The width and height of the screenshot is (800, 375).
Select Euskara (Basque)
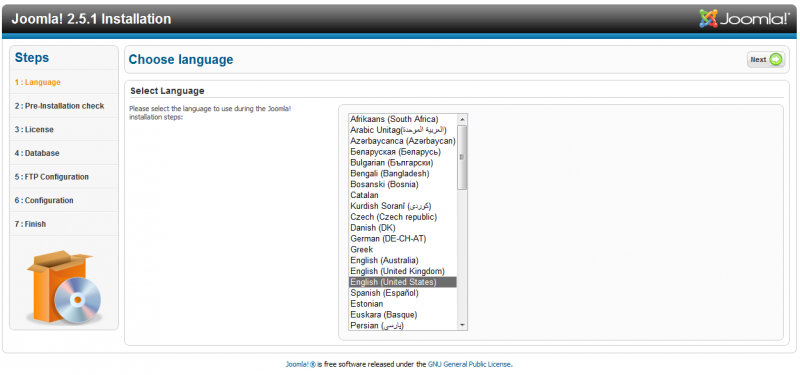pos(403,315)
